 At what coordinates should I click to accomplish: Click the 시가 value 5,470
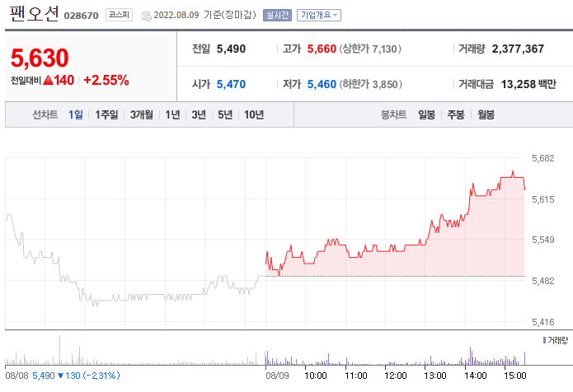[231, 84]
